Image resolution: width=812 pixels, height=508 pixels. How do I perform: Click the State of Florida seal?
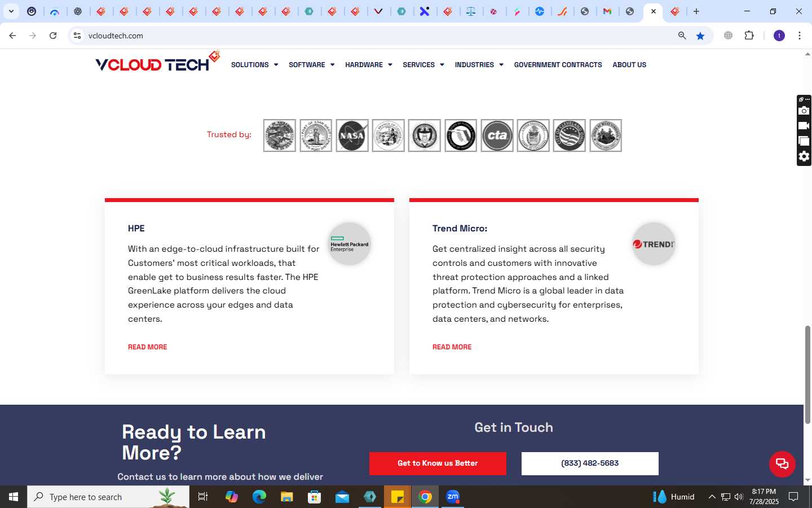[461, 135]
